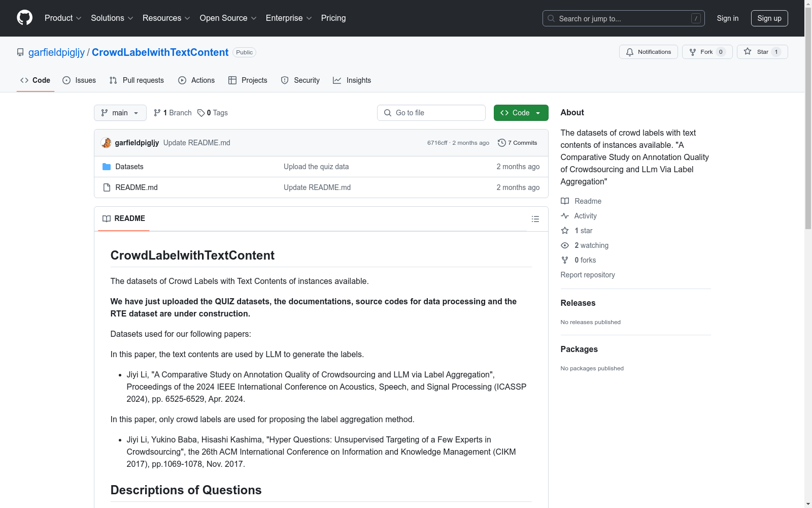Open the README outline icon
This screenshot has width=812, height=508.
point(535,219)
